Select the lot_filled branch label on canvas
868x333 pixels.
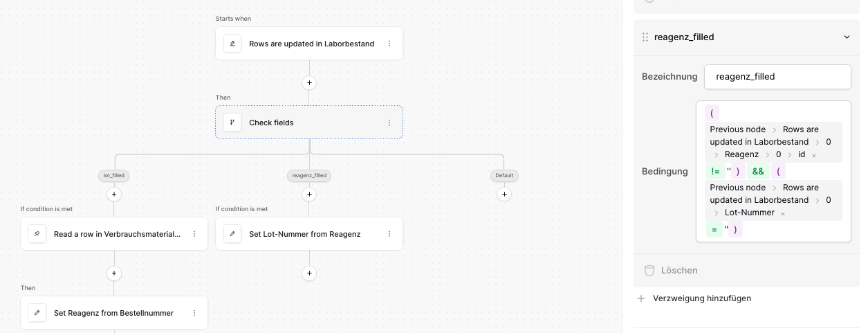(x=114, y=176)
